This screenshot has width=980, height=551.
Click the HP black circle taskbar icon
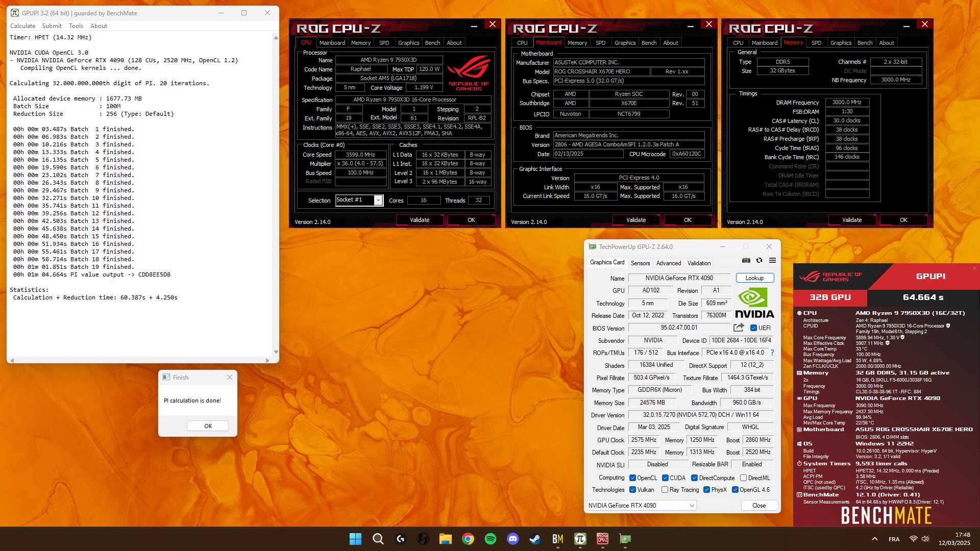(x=423, y=539)
